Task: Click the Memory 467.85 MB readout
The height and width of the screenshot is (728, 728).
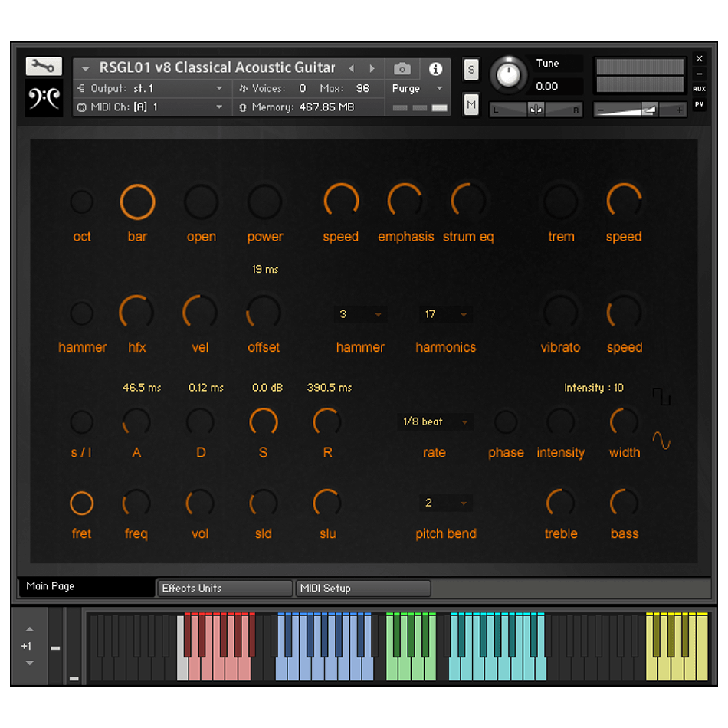Action: 303,107
